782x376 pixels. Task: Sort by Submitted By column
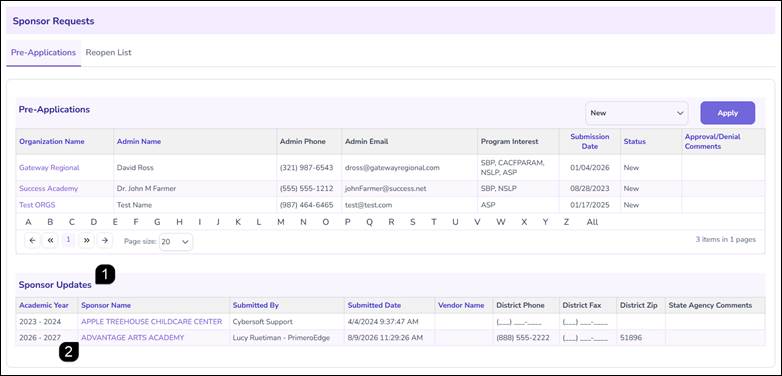[256, 305]
